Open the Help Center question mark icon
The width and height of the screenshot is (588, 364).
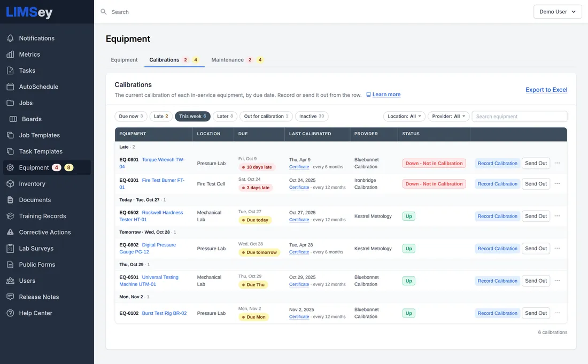coord(11,313)
